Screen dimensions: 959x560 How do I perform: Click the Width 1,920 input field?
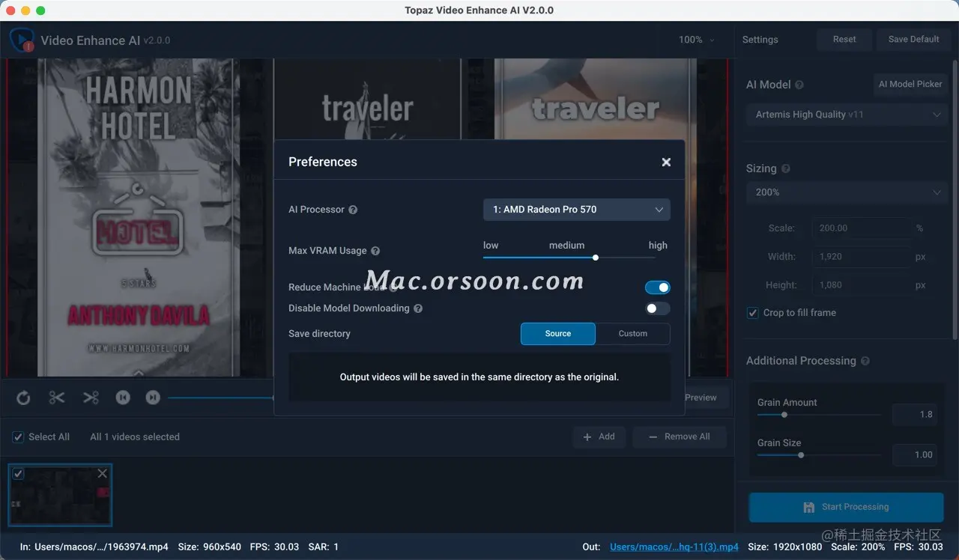click(861, 257)
